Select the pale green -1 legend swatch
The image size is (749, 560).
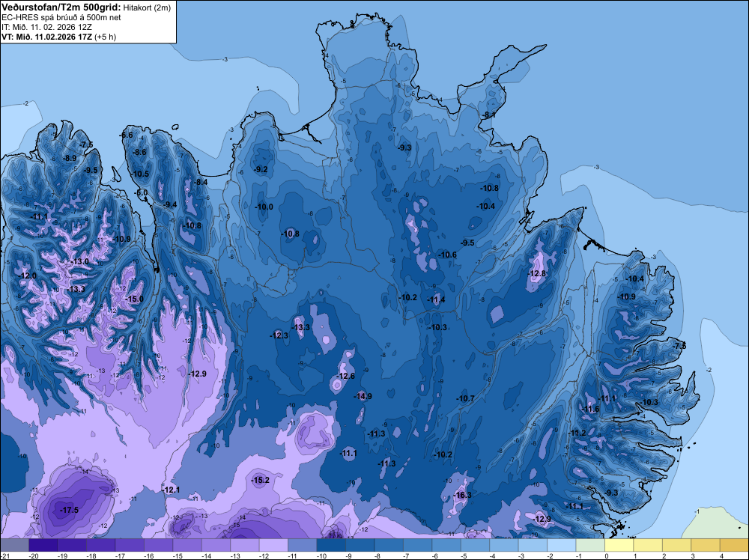point(590,545)
